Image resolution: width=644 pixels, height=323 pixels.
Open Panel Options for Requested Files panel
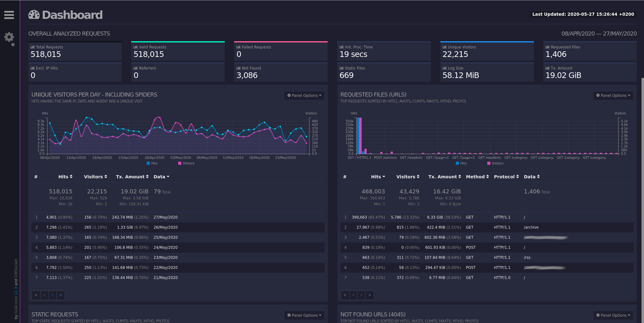[x=613, y=96]
